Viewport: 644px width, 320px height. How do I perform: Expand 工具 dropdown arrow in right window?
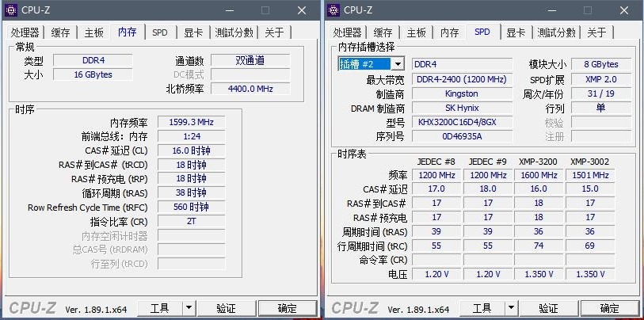[x=511, y=308]
